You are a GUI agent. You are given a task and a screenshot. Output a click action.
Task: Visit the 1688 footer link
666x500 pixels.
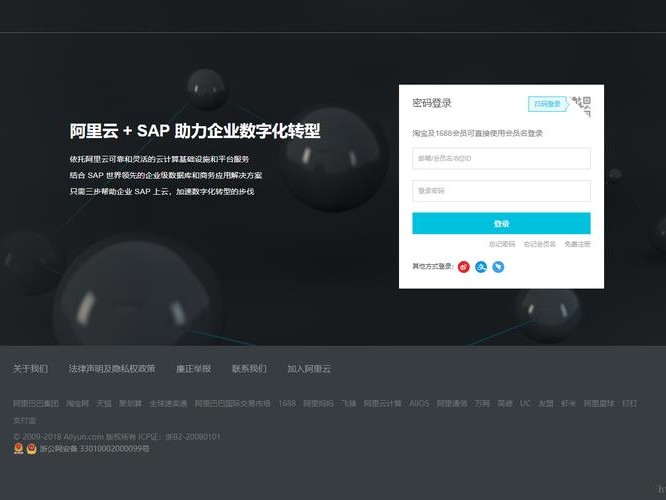287,404
